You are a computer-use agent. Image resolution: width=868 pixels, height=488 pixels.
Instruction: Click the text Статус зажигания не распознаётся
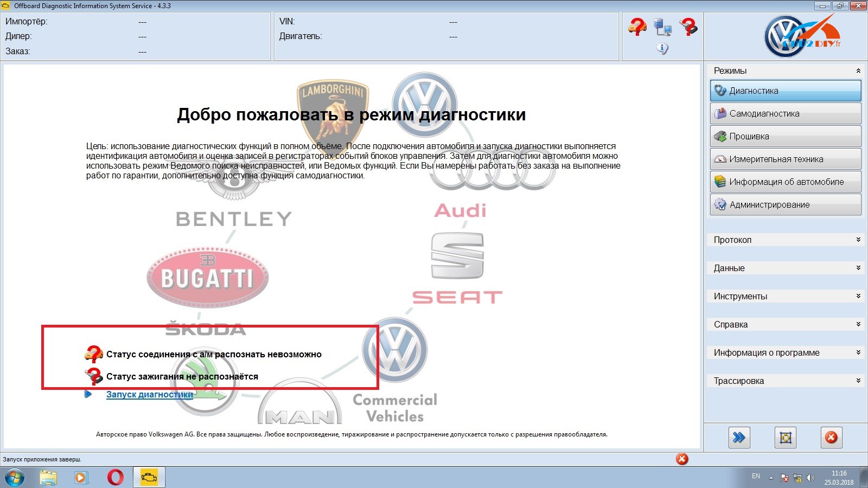(x=182, y=376)
